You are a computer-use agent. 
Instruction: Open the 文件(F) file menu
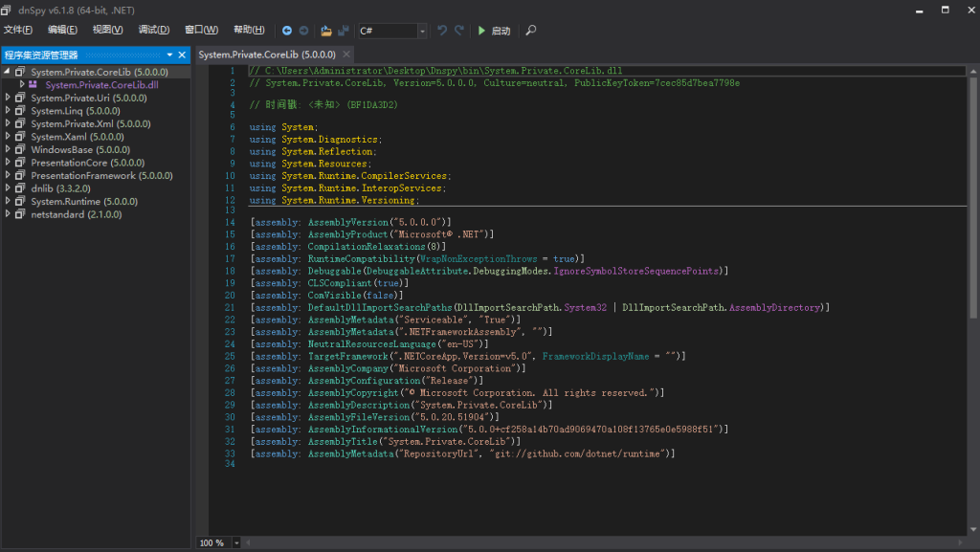[18, 30]
